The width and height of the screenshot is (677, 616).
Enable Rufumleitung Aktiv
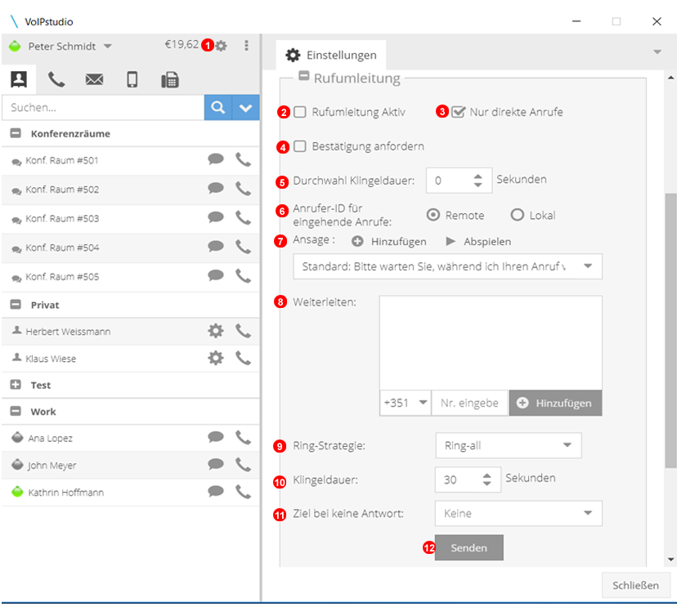pos(300,112)
